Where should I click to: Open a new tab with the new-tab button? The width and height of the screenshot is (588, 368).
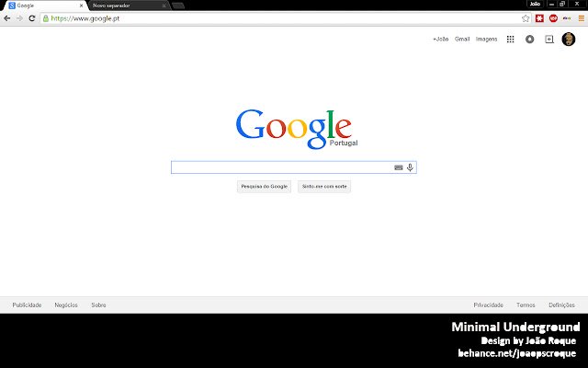coord(178,6)
